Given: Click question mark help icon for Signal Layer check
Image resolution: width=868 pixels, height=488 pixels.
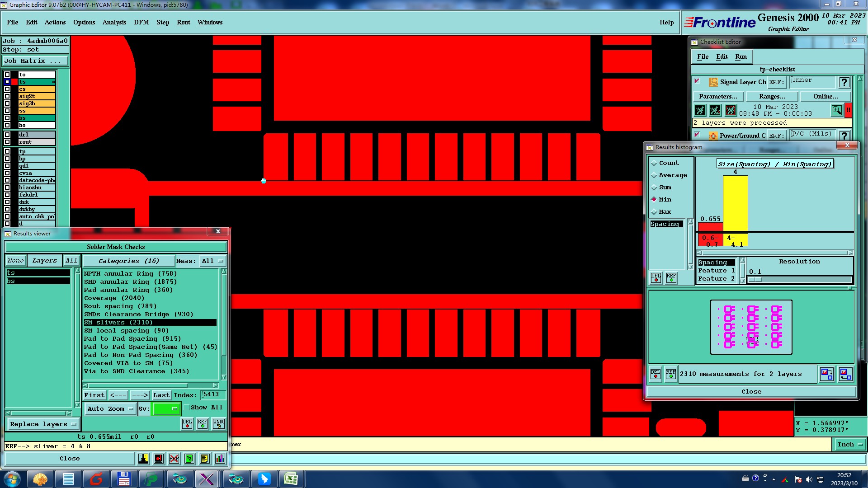Looking at the screenshot, I should [x=844, y=82].
